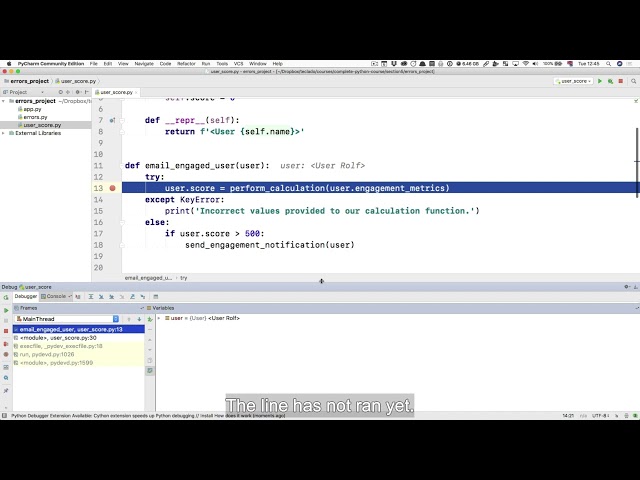Resume program in Debug side toolbar
The height and width of the screenshot is (480, 640).
[6, 310]
